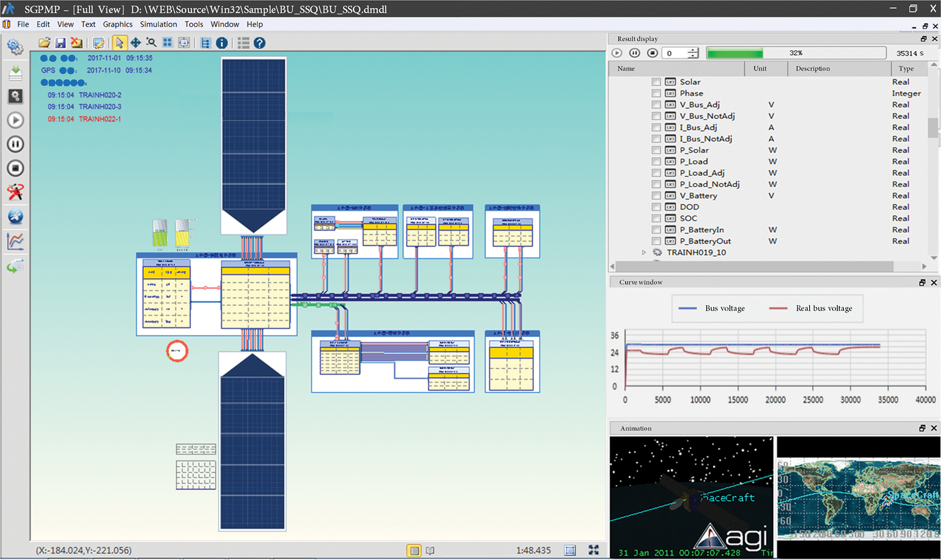Click the 32% simulation progress bar
The image size is (941, 560).
[x=796, y=53]
